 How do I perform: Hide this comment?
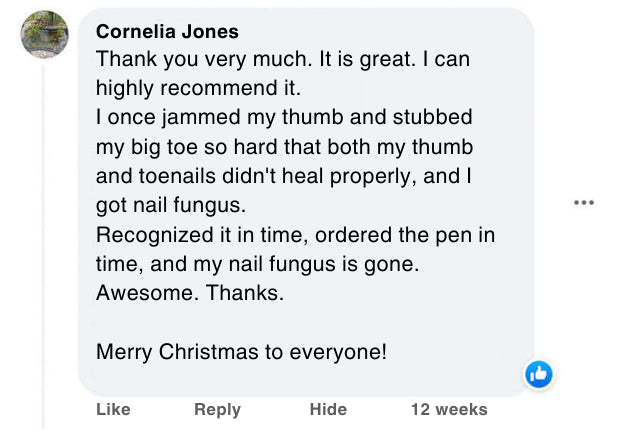[328, 409]
